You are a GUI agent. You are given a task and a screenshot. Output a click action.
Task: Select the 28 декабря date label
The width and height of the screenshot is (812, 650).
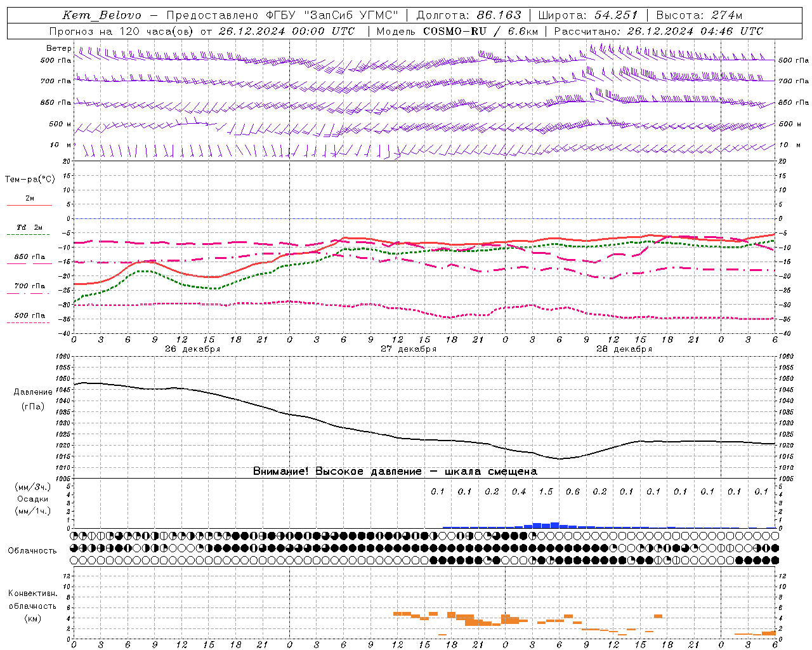[624, 348]
